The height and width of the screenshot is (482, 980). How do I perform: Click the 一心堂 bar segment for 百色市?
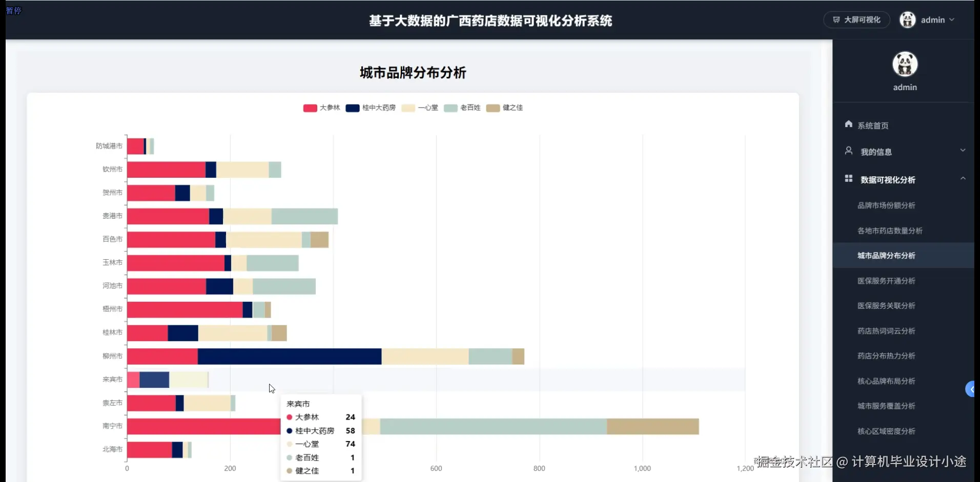pyautogui.click(x=264, y=240)
